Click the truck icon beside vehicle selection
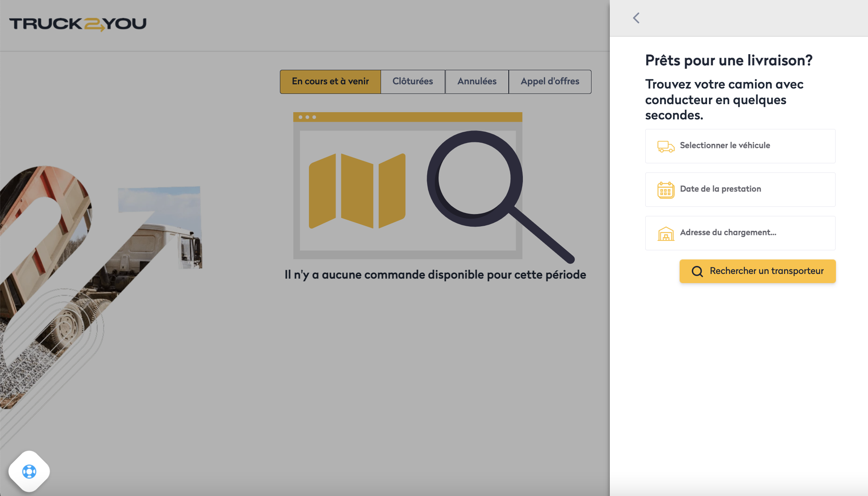 pos(665,146)
